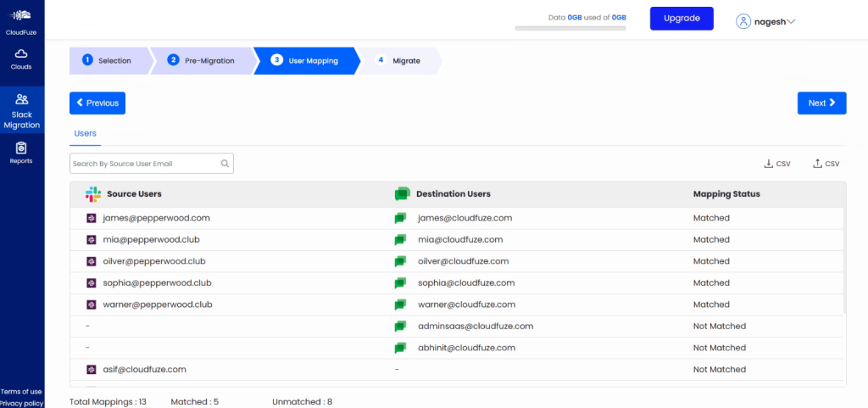Click the Matched : 5 count

195,402
